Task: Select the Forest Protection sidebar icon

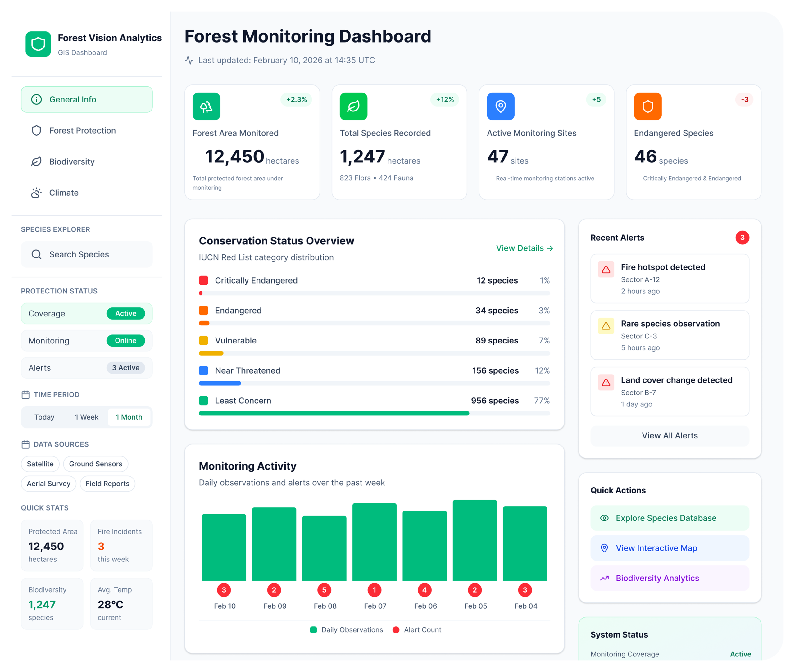Action: (x=36, y=130)
